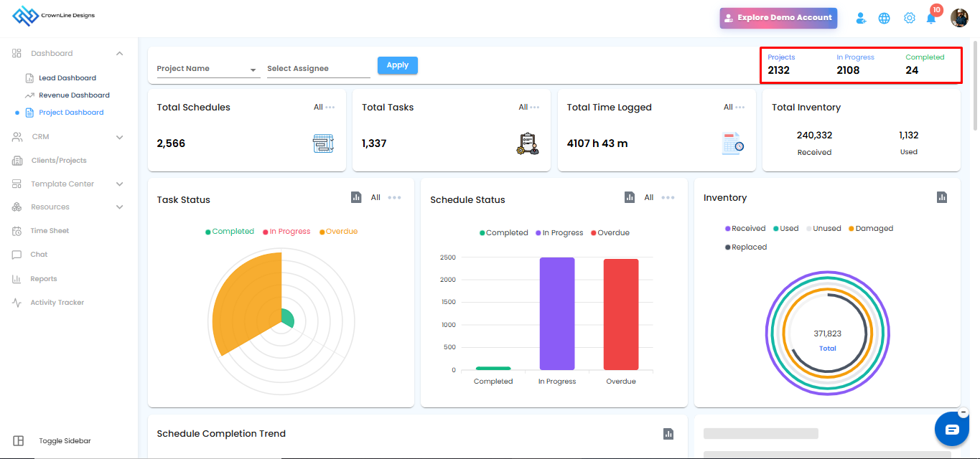Click the add user icon in header
This screenshot has height=459, width=980.
pyautogui.click(x=861, y=18)
